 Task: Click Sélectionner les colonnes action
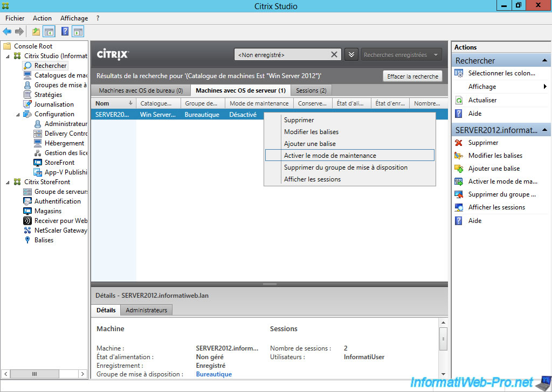coord(501,73)
